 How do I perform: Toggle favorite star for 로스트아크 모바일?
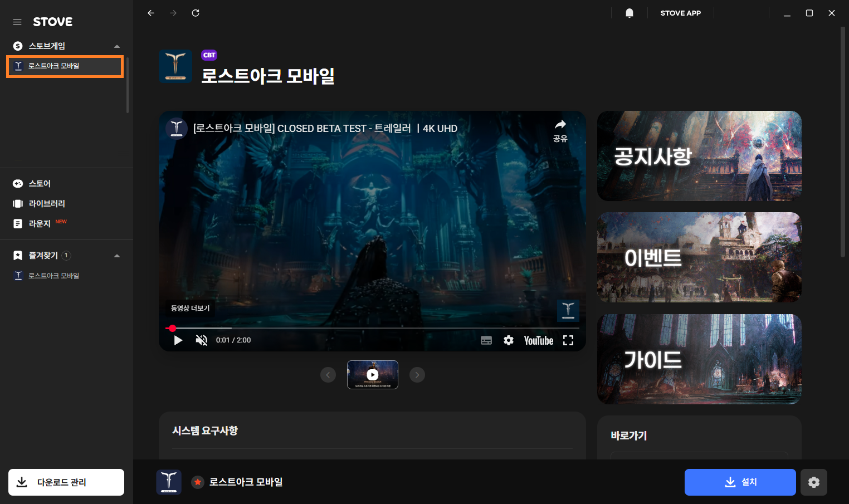[198, 482]
